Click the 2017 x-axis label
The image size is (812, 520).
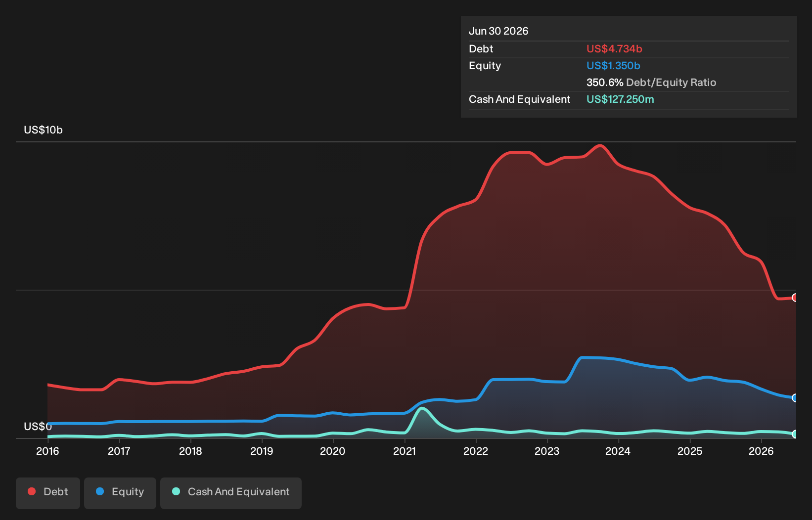tap(119, 451)
